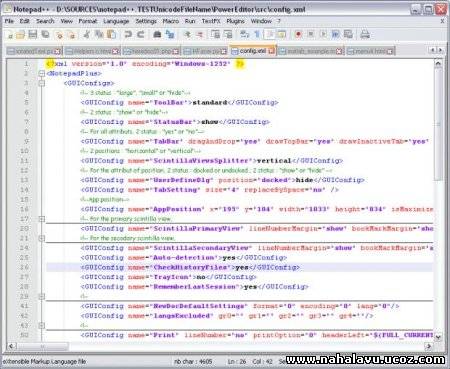
Task: Open Find with the binoculars icon
Action: [x=157, y=34]
